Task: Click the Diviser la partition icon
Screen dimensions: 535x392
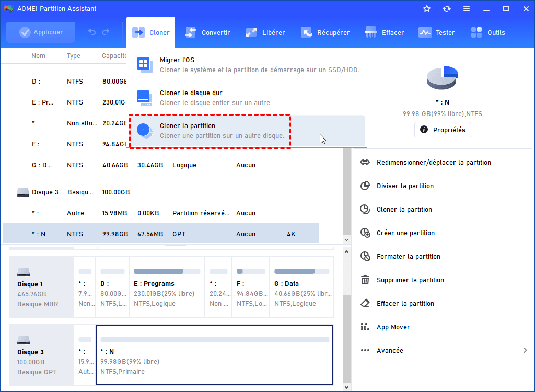Action: [x=365, y=186]
